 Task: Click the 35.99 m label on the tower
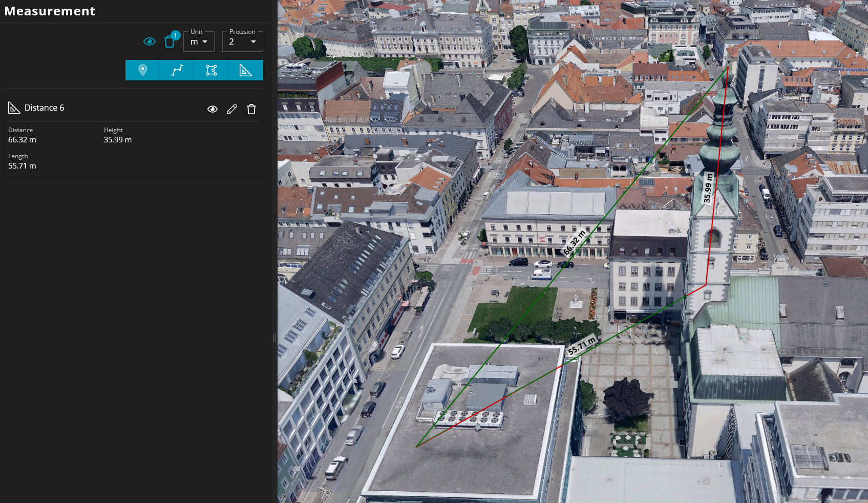(x=708, y=188)
